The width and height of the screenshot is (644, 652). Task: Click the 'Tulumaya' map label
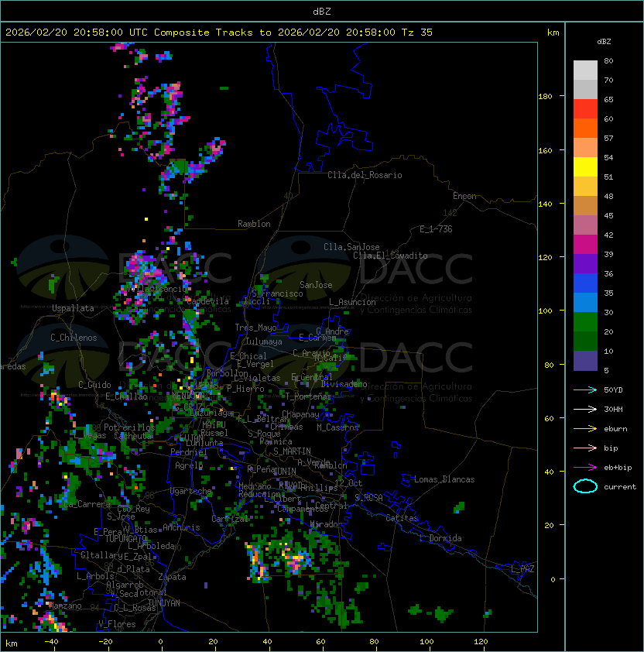pos(264,341)
